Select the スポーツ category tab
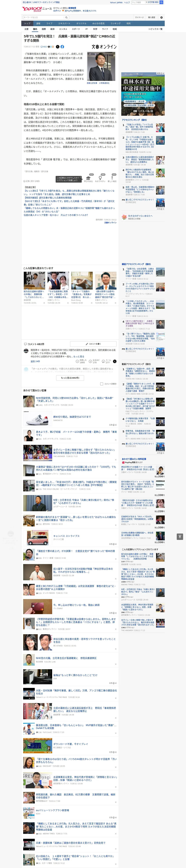The height and width of the screenshot is (868, 186). point(76,29)
